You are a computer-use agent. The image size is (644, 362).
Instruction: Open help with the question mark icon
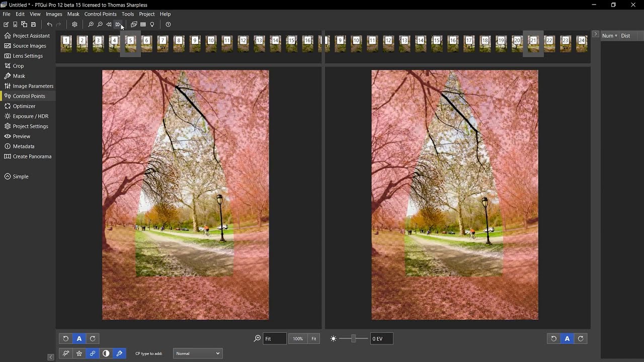point(168,24)
